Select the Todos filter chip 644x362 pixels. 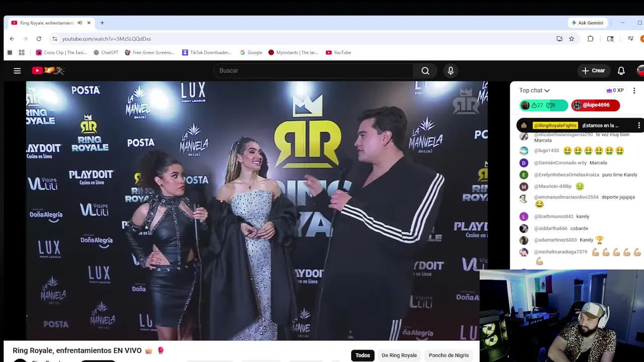[362, 355]
